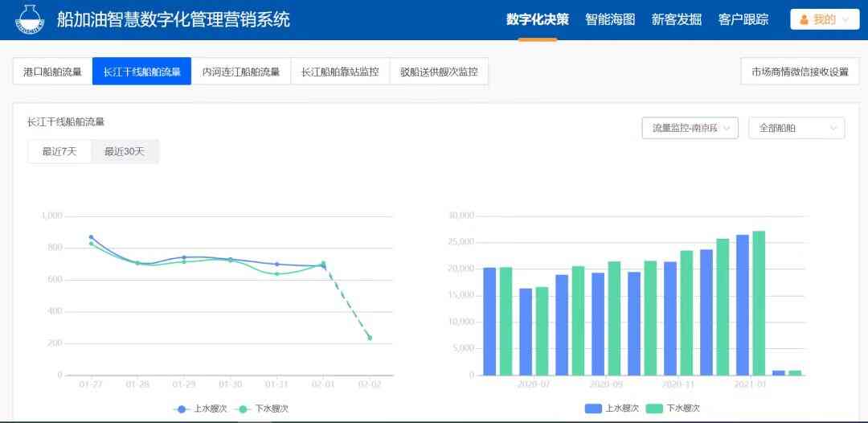Click the orange user icon beside 我的
This screenshot has width=868, height=423.
[804, 20]
